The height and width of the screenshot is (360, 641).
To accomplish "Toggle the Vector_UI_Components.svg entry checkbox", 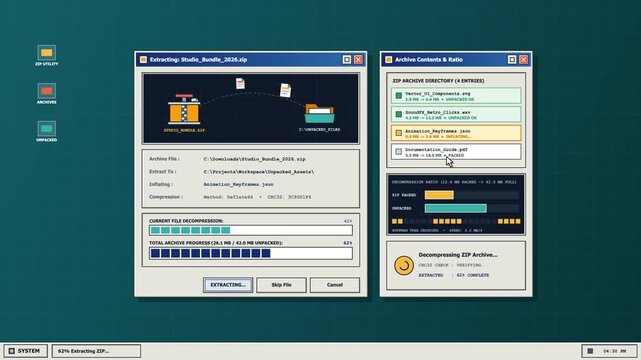I will (399, 96).
